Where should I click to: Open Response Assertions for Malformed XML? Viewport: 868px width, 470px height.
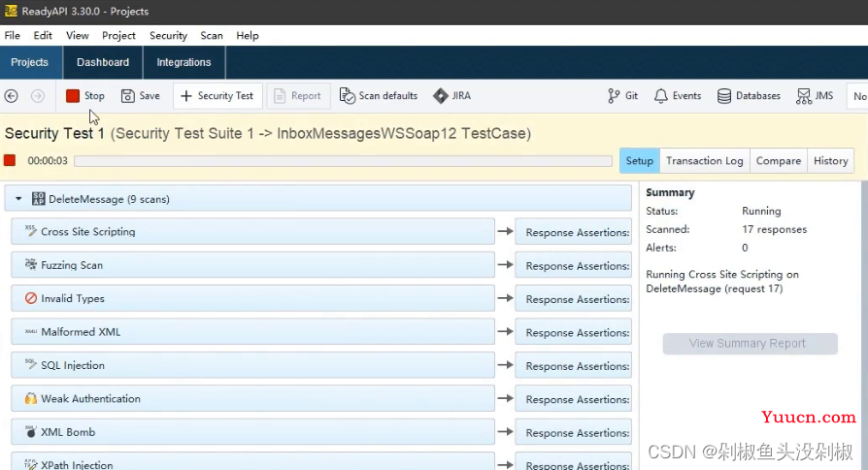pyautogui.click(x=574, y=332)
